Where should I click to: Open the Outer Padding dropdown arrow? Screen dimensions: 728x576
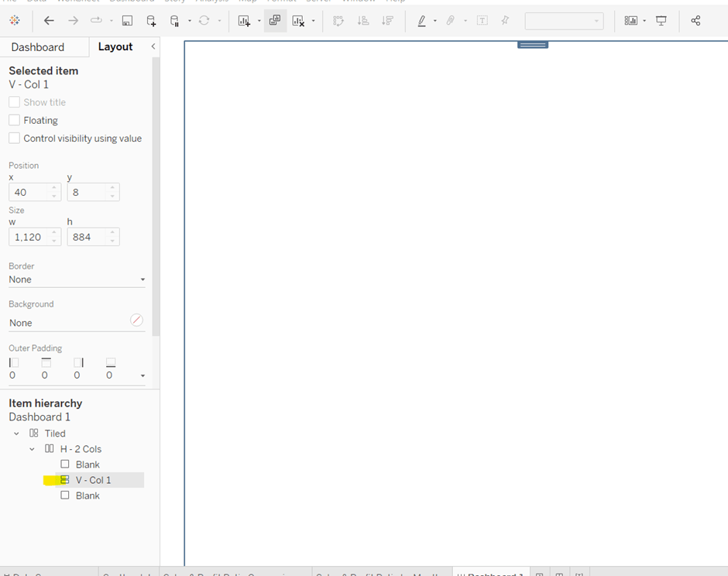pyautogui.click(x=143, y=375)
